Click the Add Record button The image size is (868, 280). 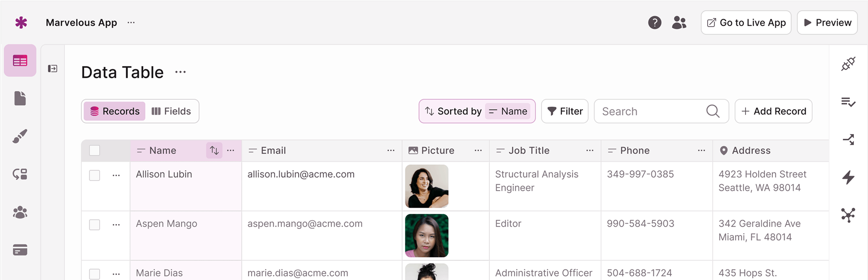(773, 111)
